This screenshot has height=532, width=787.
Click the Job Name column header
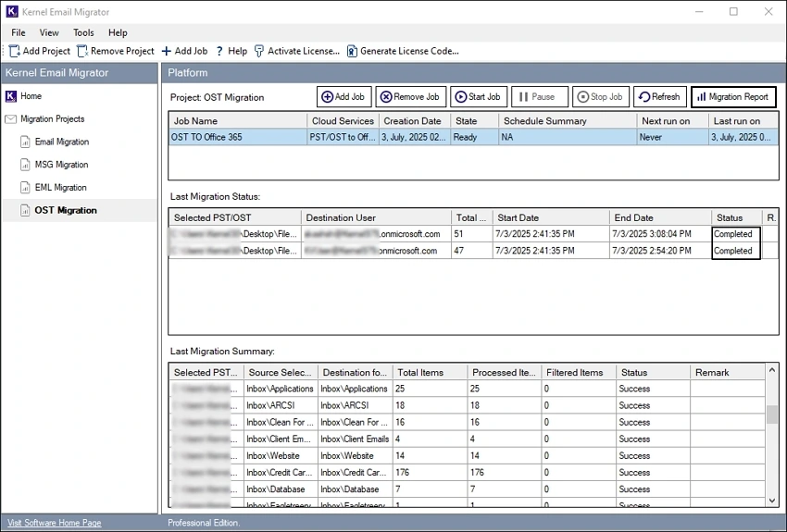point(238,121)
